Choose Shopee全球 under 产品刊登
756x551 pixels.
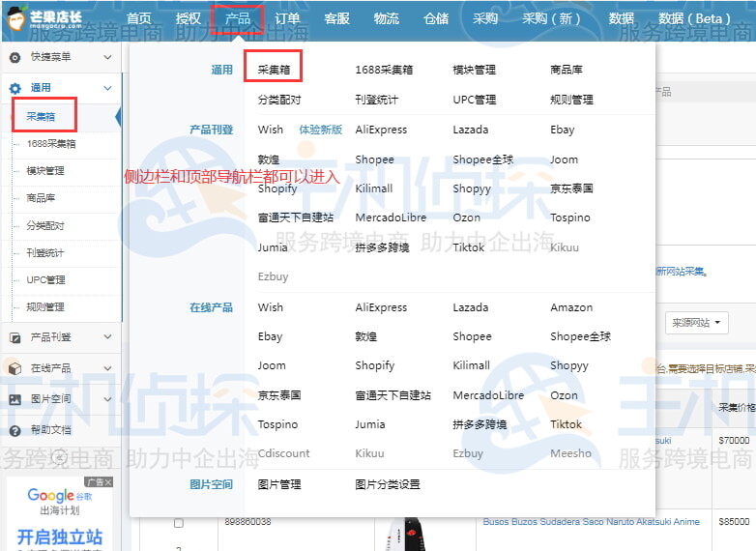click(x=483, y=159)
